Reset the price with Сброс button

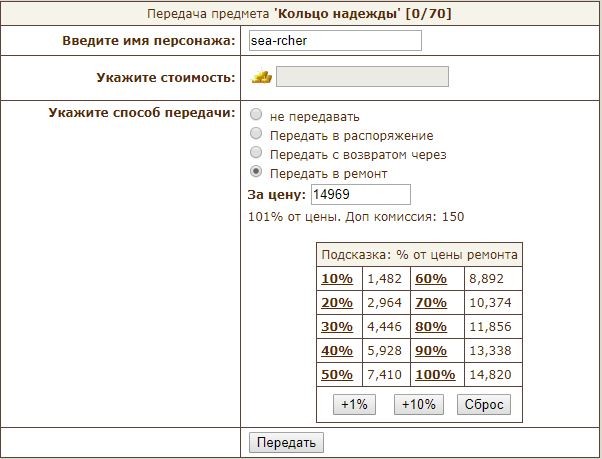[x=484, y=405]
